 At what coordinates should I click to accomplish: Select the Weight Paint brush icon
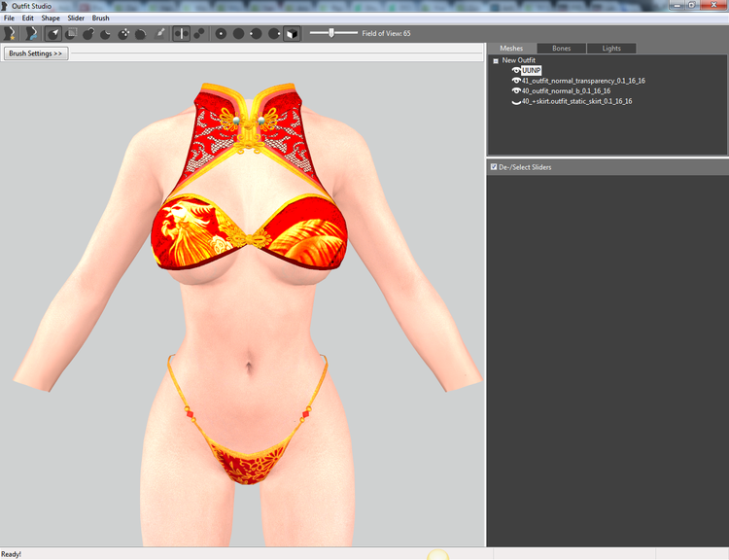159,33
